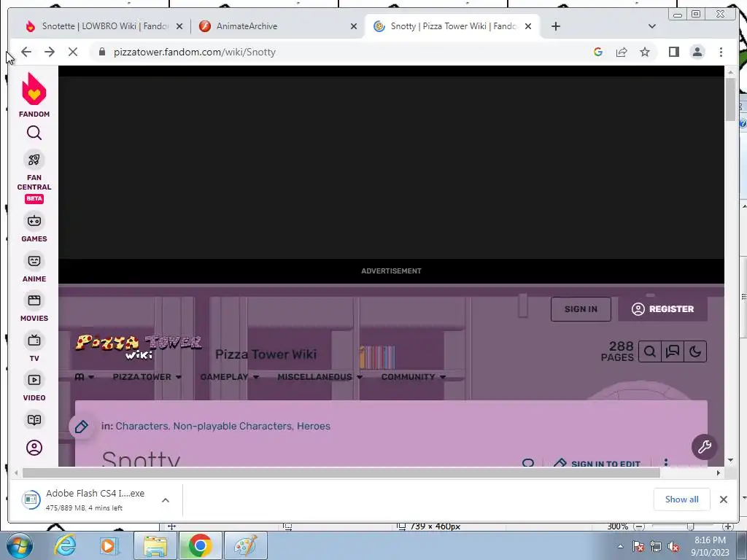The height and width of the screenshot is (560, 747).
Task: Open the Video play icon
Action: click(x=34, y=380)
